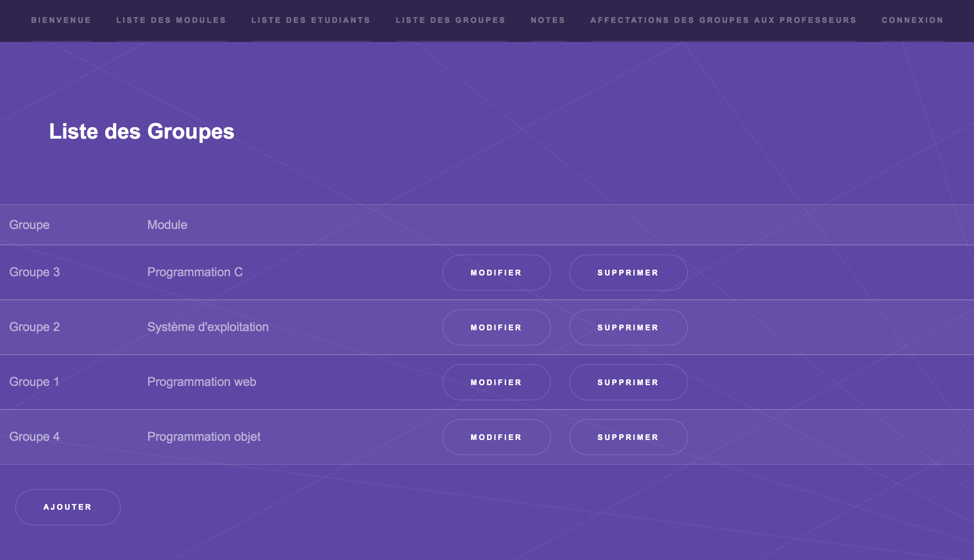Remove Groupe 1 with Supprimer
This screenshot has width=974, height=560.
coord(628,382)
